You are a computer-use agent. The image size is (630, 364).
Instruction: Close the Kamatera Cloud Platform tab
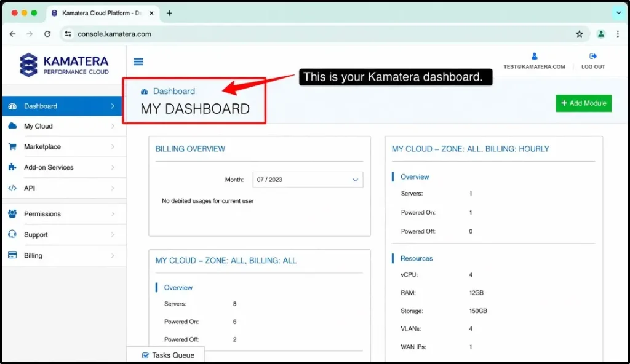(151, 13)
